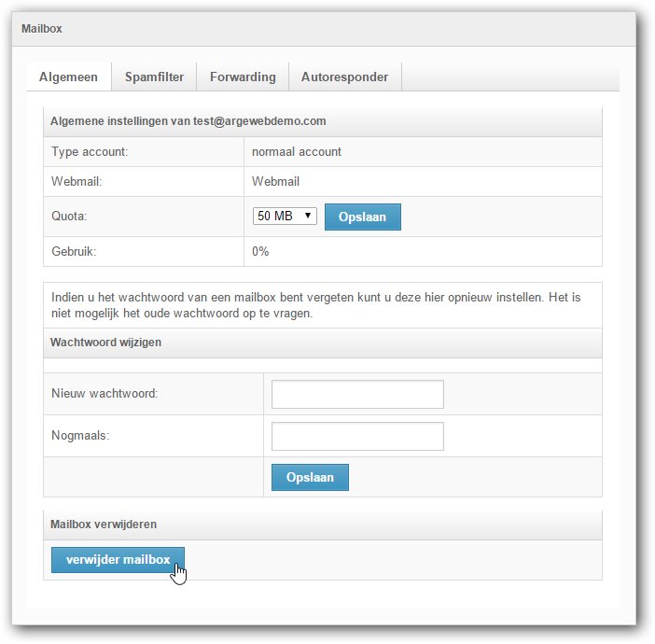This screenshot has height=644, width=655.
Task: Save new password with the lower Opslaan button
Action: (x=310, y=477)
